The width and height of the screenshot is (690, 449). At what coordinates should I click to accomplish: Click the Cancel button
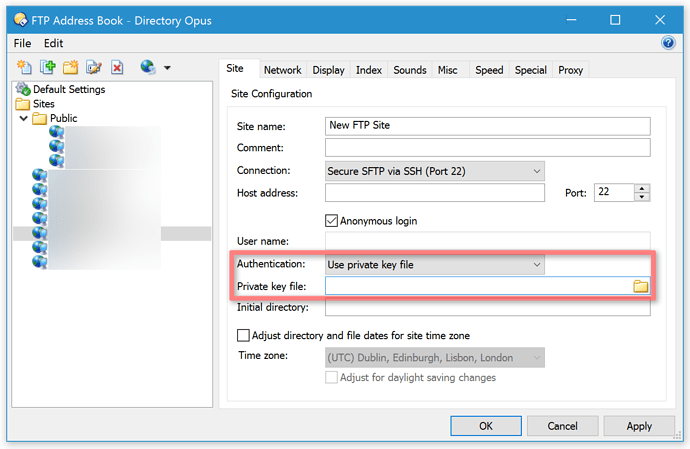click(x=562, y=426)
